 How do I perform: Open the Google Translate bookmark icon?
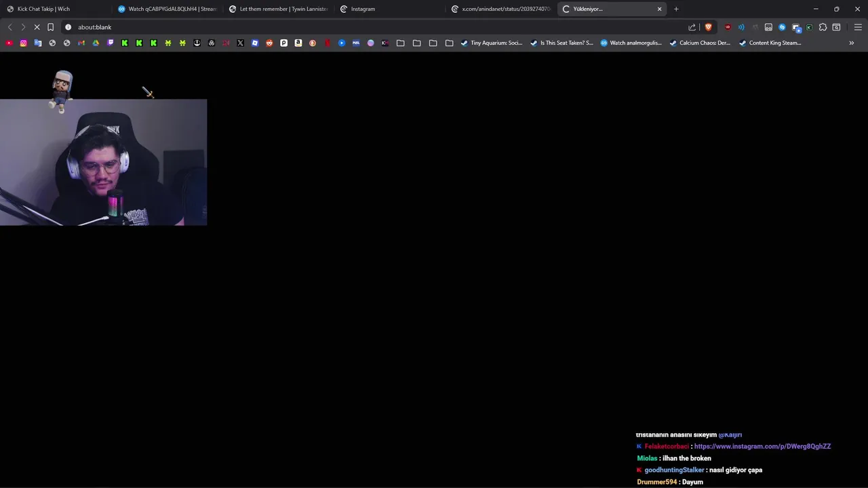[38, 43]
